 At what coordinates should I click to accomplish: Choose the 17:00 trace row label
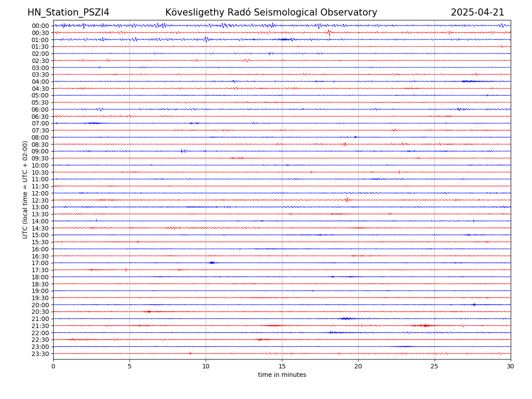(x=40, y=263)
